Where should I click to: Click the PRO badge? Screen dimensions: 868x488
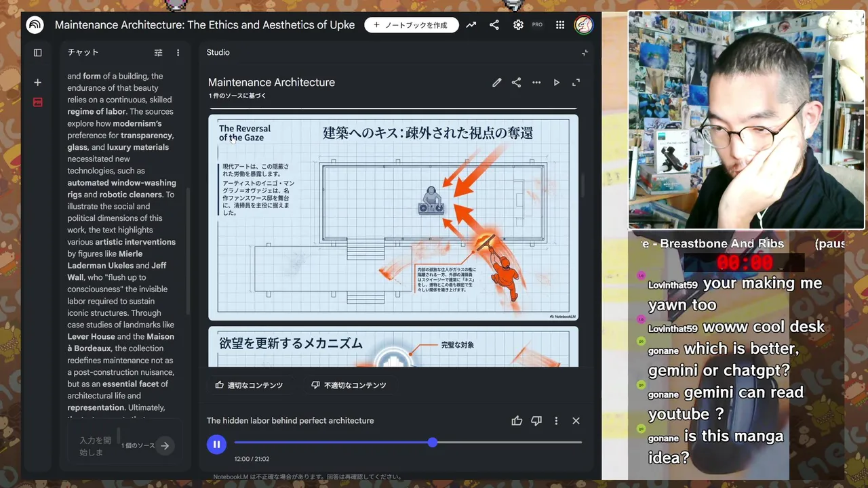tap(537, 25)
